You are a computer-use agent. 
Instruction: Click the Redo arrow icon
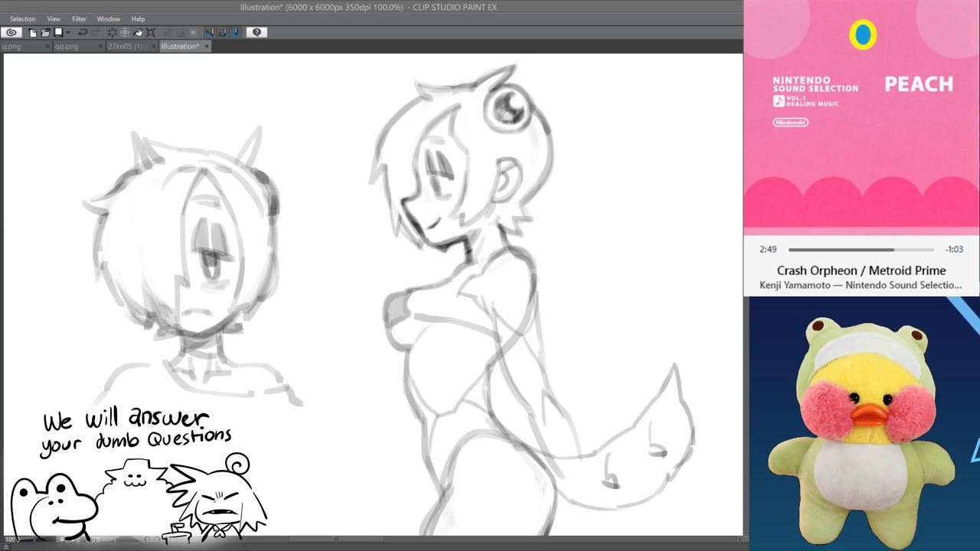click(x=96, y=33)
